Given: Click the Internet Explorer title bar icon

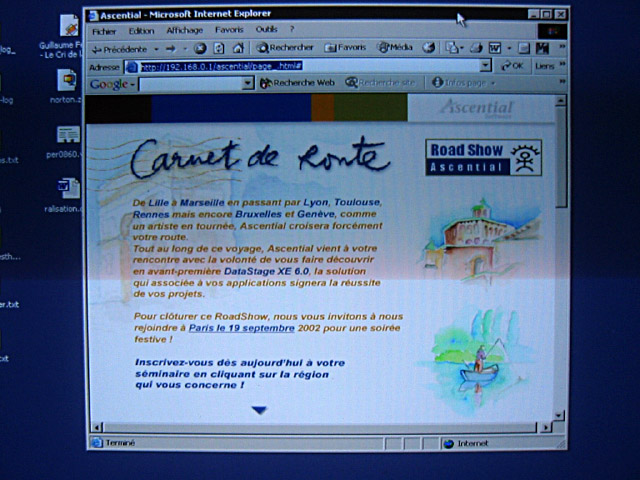Looking at the screenshot, I should [x=94, y=16].
